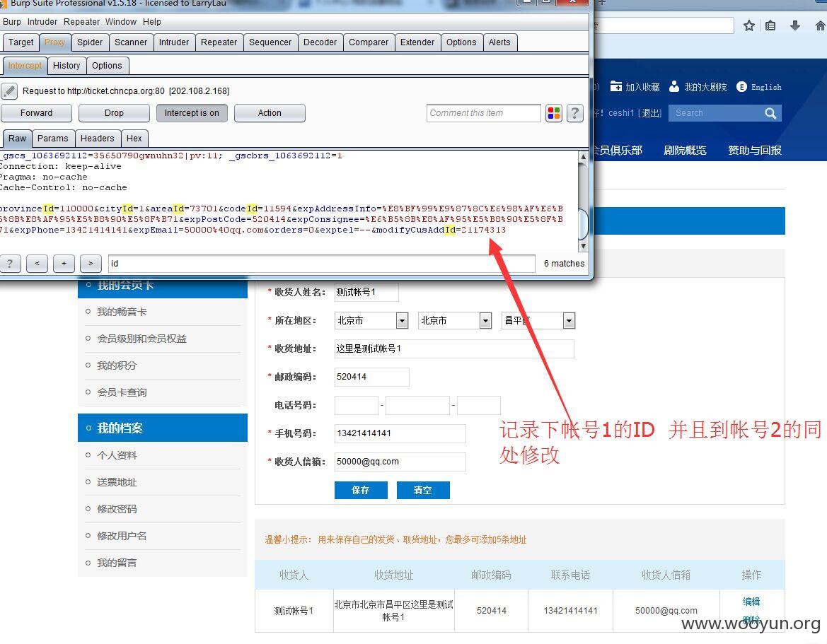Click the website search magnifier icon
Viewport: 827px width, 644px height.
(x=770, y=113)
